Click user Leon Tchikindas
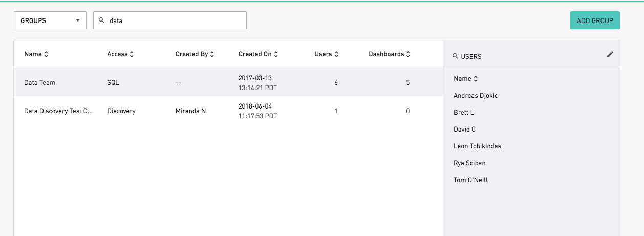 pyautogui.click(x=477, y=146)
